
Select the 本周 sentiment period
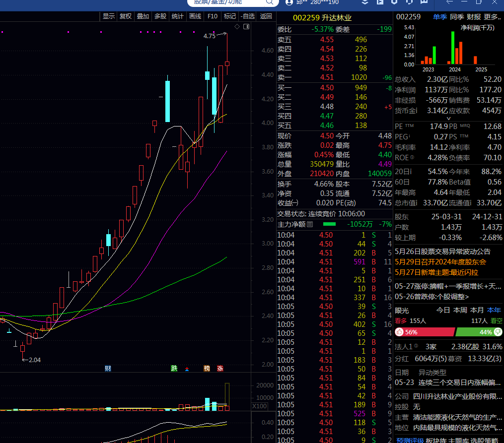pos(460,310)
